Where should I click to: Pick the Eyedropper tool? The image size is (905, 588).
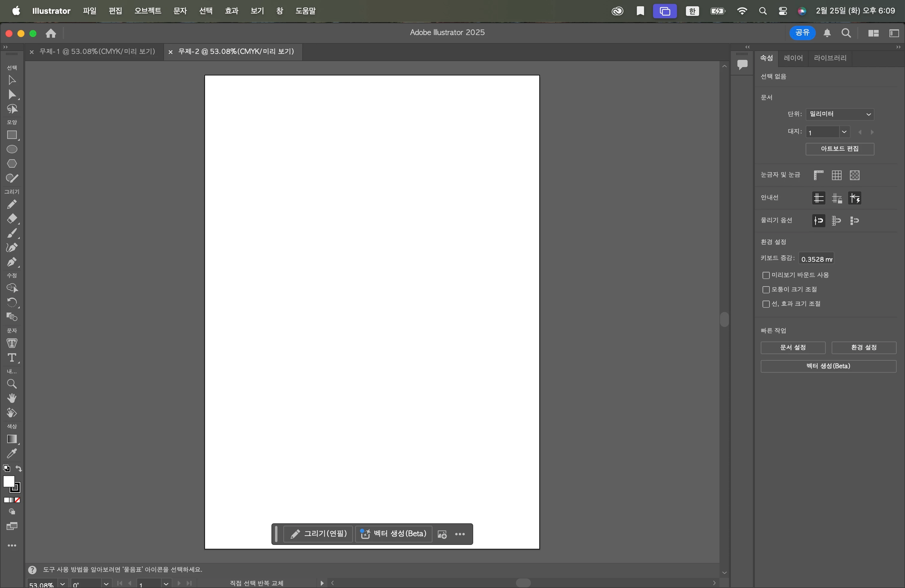(12, 453)
